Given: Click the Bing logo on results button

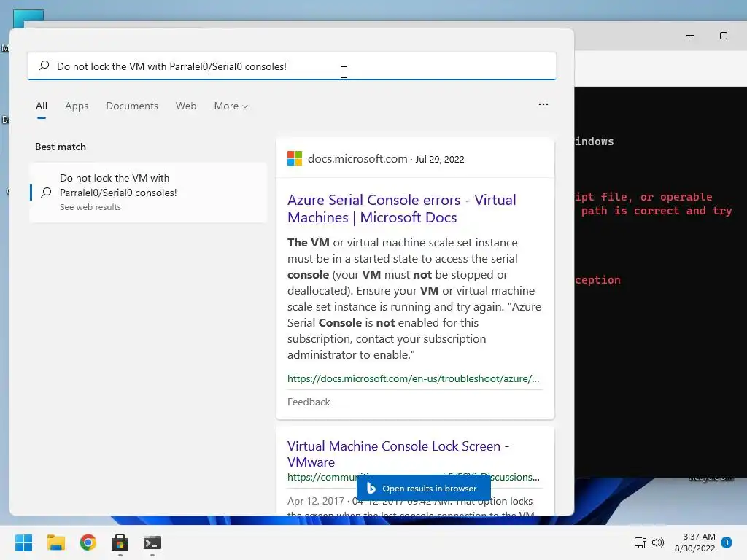Looking at the screenshot, I should [x=371, y=488].
